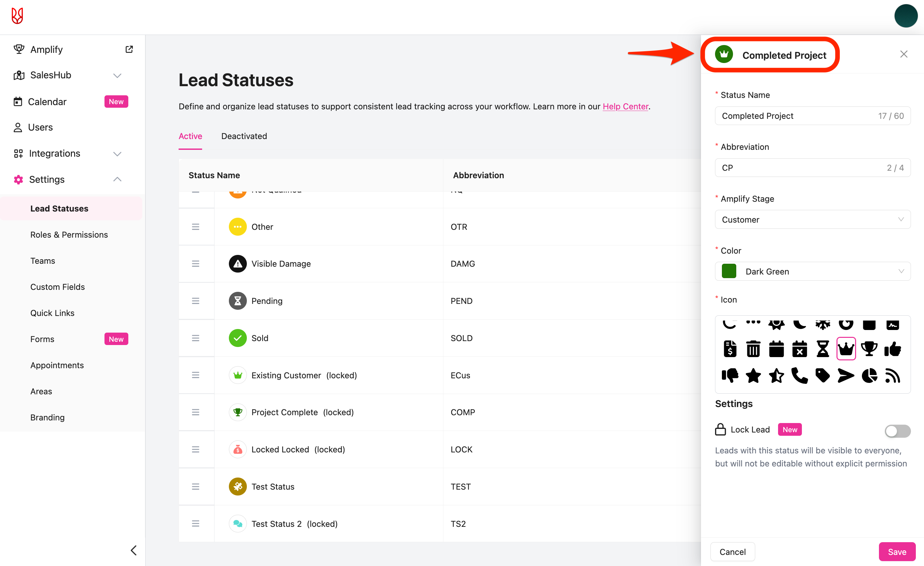Click the dark green color swatch
The width and height of the screenshot is (924, 566).
(x=729, y=271)
